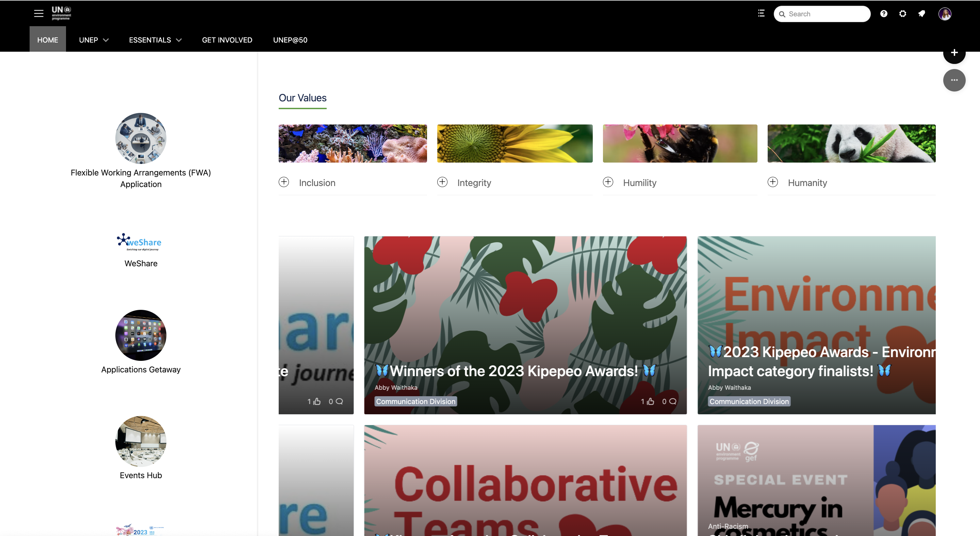The height and width of the screenshot is (536, 980).
Task: Click Abby Waithaka on Environment Impact post
Action: (729, 387)
